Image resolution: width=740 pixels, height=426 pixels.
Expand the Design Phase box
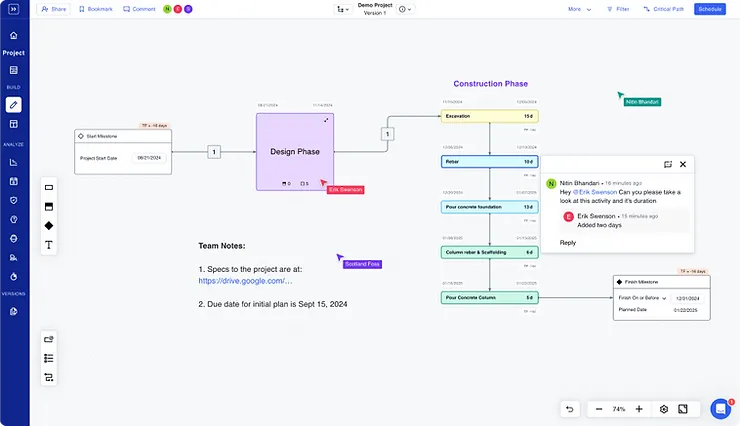pos(326,120)
